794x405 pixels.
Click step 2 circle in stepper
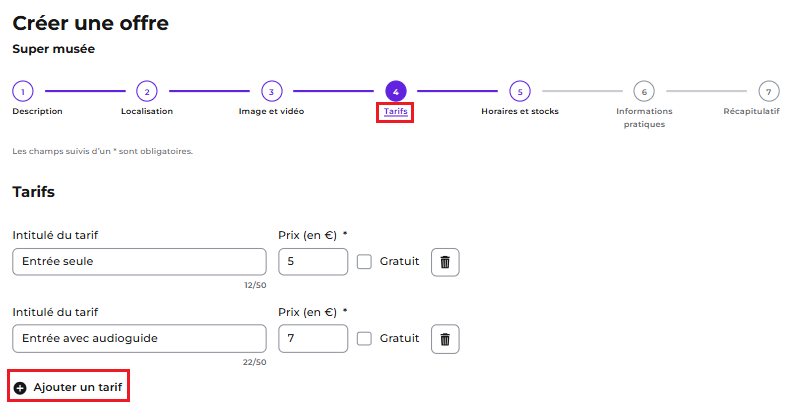click(x=147, y=92)
